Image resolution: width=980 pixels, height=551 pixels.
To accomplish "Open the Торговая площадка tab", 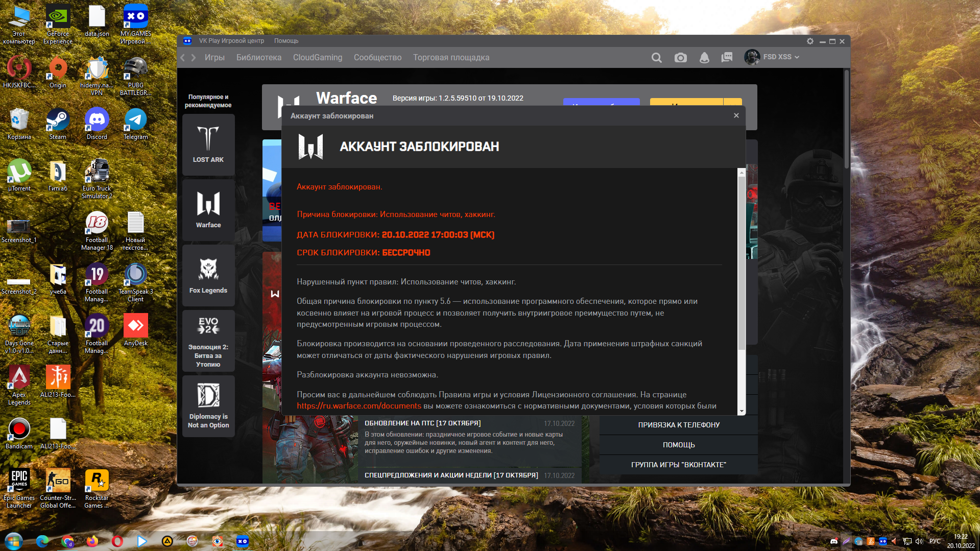I will (x=451, y=58).
